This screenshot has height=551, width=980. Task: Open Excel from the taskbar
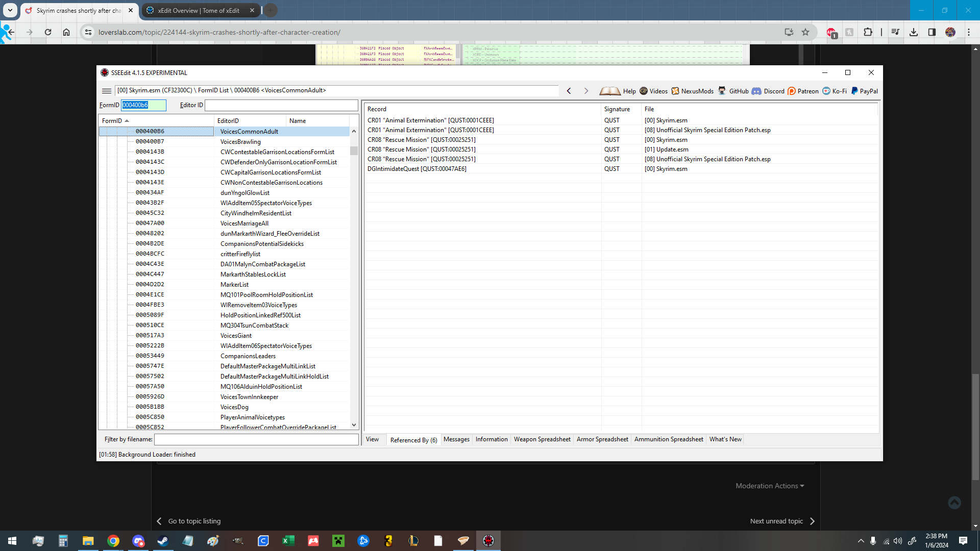(288, 541)
